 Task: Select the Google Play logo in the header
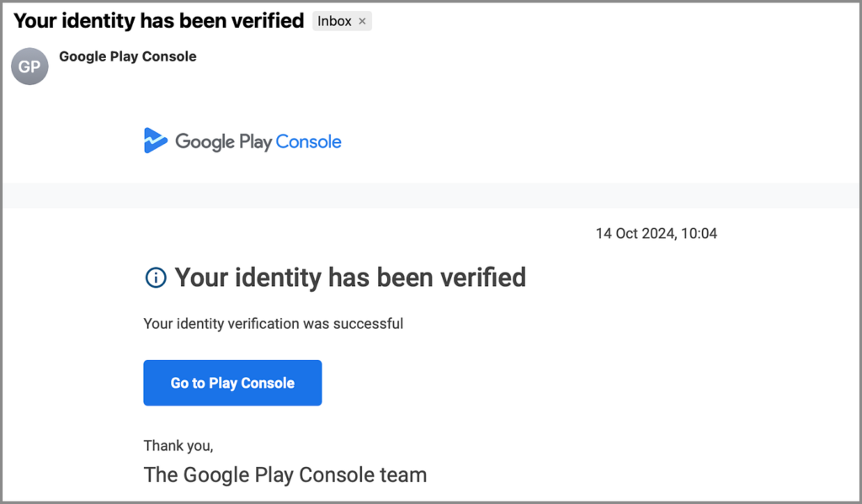242,141
